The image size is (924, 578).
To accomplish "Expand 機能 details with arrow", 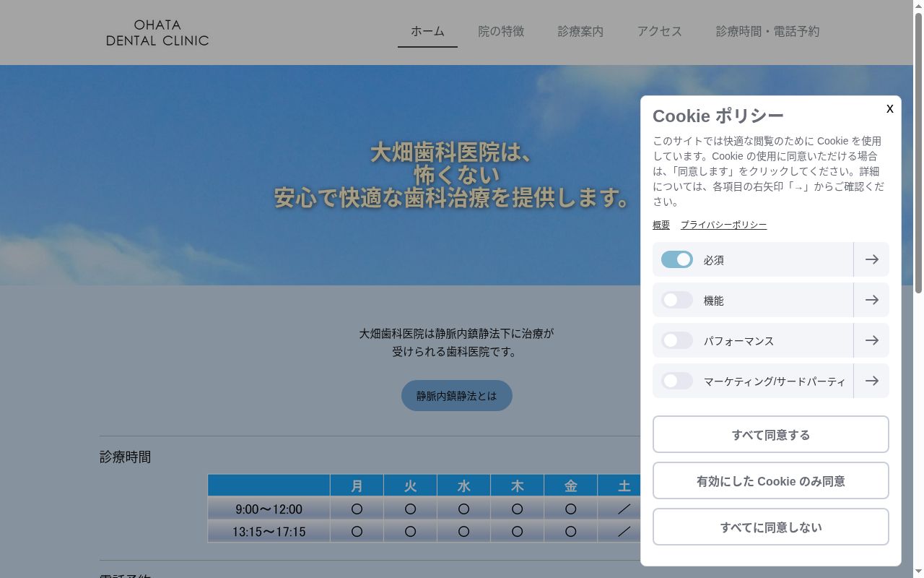I will click(871, 300).
